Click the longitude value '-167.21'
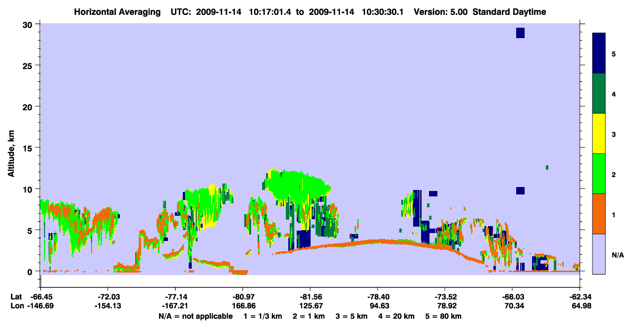Screen dimensions: 644x330 tap(175, 306)
